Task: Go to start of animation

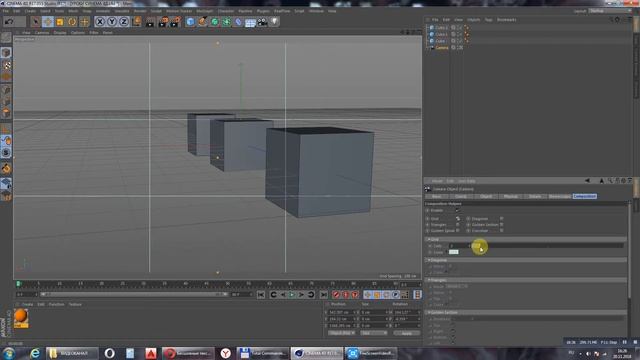Action: 261,295
